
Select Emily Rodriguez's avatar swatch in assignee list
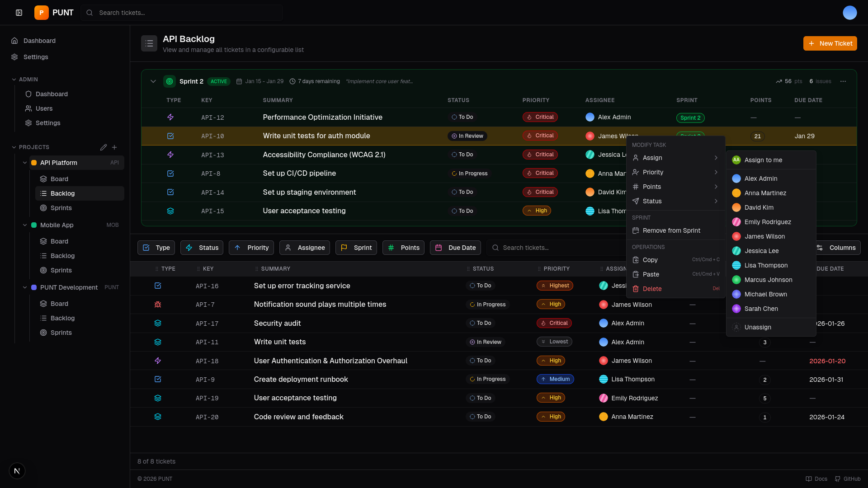[x=737, y=222]
